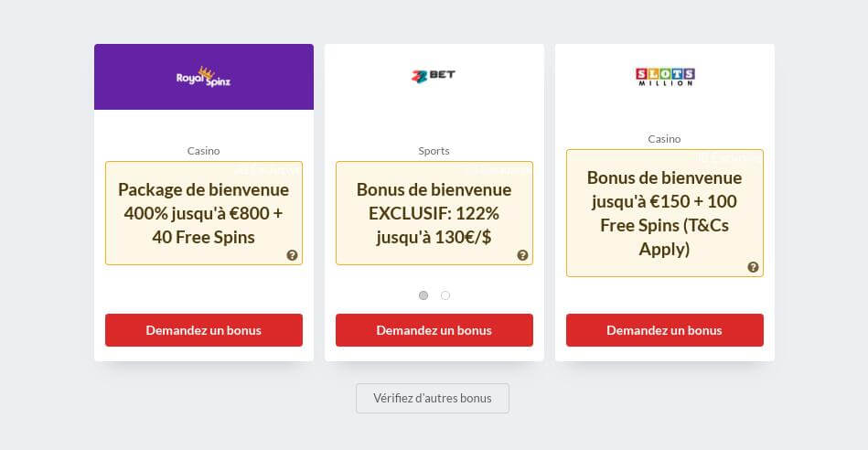Click the purple Royal Spinz banner header
The width and height of the screenshot is (868, 450).
point(204,77)
